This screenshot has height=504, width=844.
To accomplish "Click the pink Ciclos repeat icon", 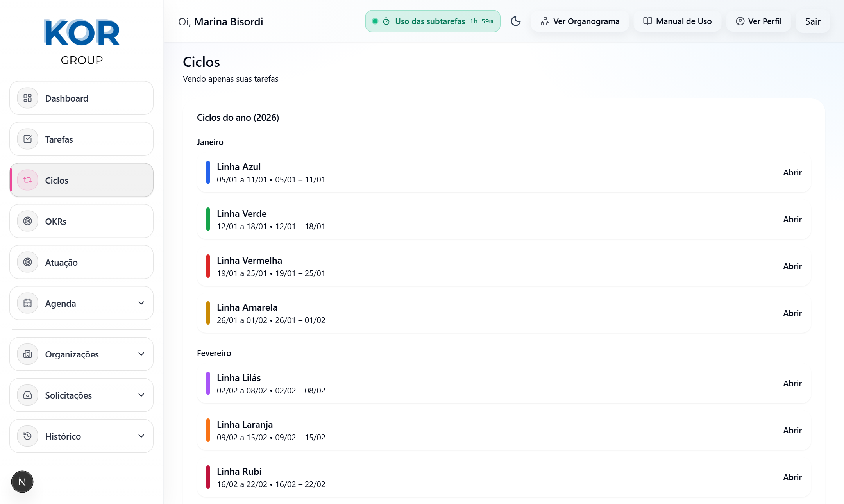I will tap(27, 180).
